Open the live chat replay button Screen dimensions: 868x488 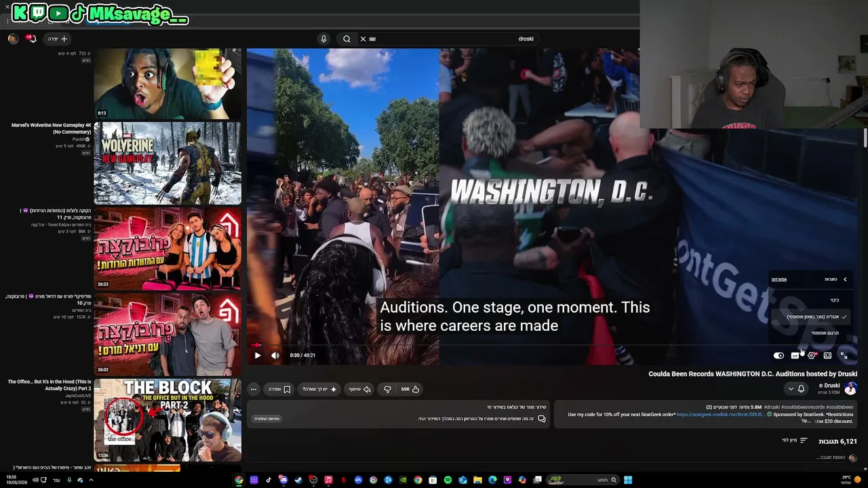tap(267, 419)
